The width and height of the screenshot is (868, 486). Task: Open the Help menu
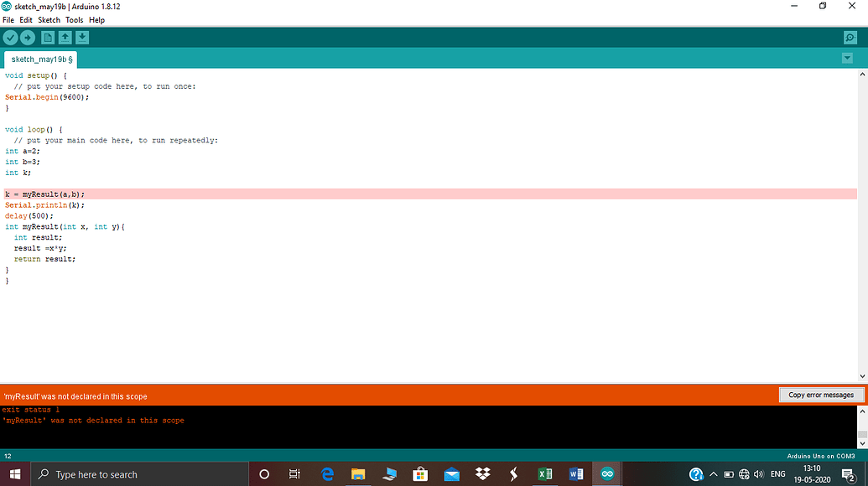97,20
